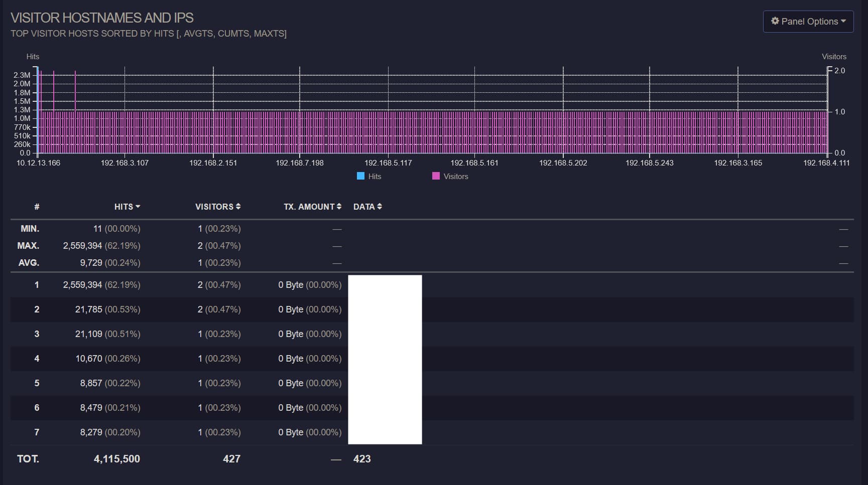Click the sort arrows beside DATA
Viewport: 868px width, 485px height.
point(380,207)
